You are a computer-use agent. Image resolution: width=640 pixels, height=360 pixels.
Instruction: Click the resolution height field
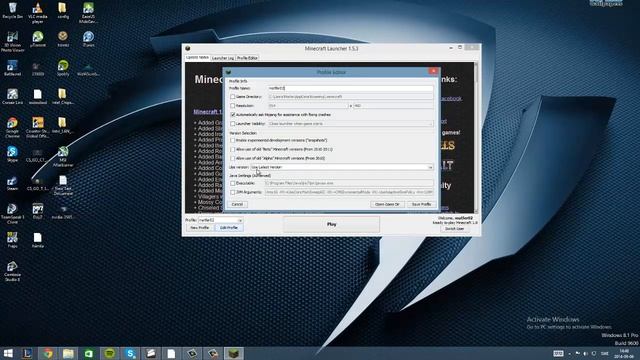click(393, 106)
